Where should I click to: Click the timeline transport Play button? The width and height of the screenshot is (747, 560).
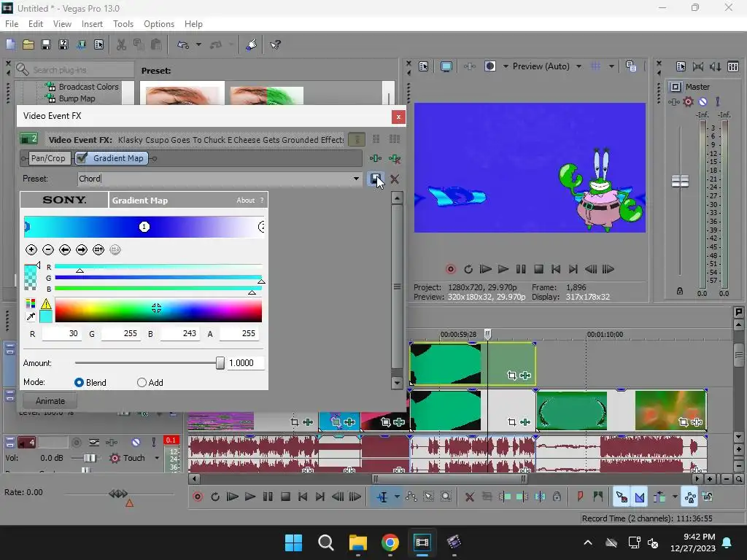pyautogui.click(x=249, y=497)
